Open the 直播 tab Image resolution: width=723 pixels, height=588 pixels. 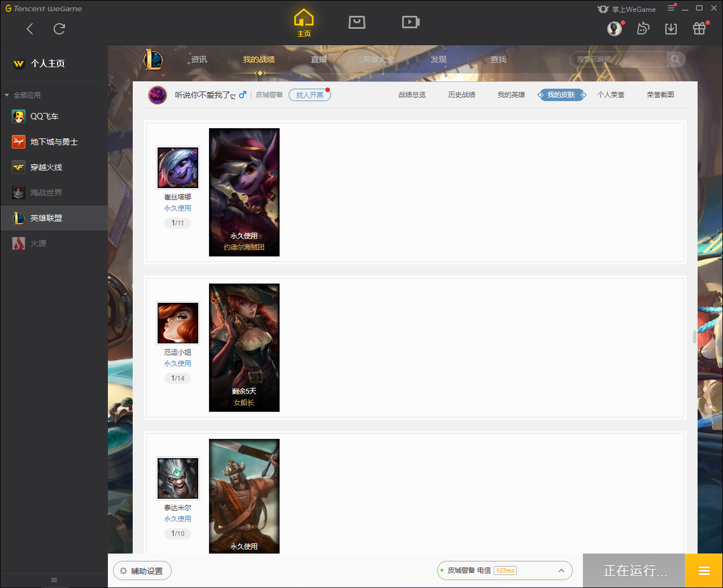coord(319,59)
